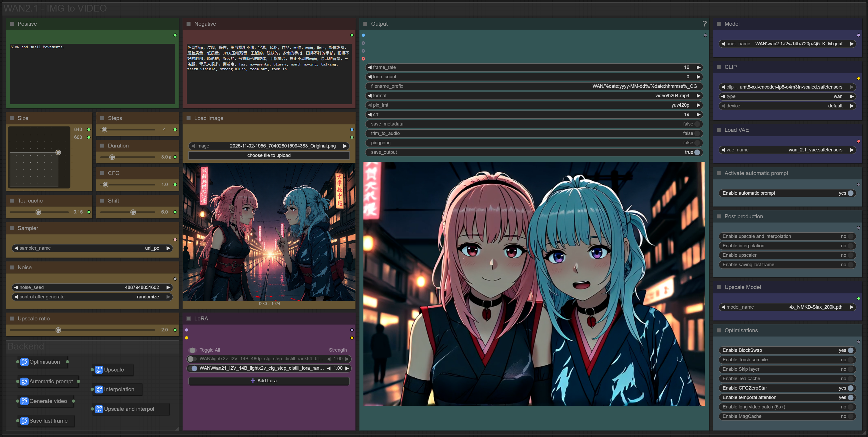Click the Upscale subgraph node icon

tap(99, 370)
